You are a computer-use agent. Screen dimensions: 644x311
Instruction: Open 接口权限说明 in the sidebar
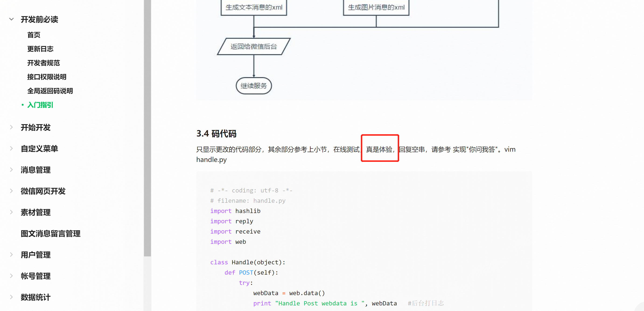click(47, 77)
